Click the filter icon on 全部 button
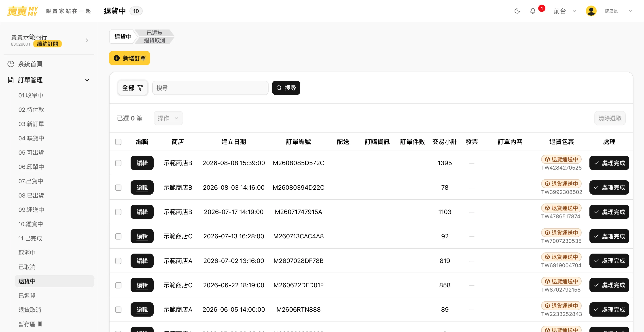 click(140, 88)
